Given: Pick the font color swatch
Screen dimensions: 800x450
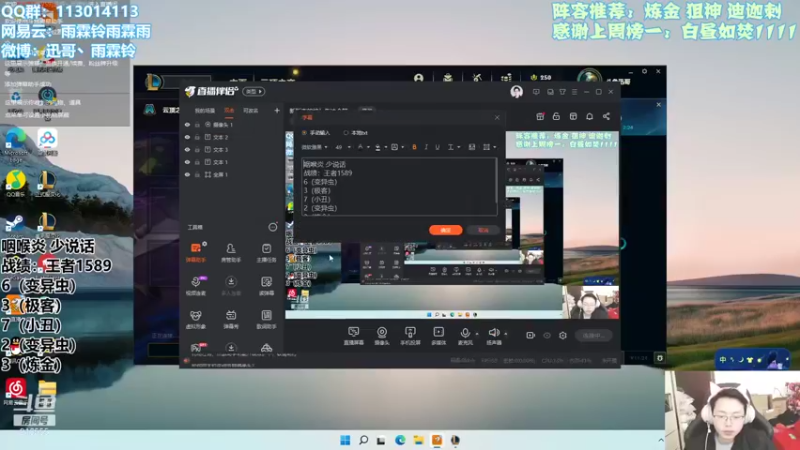Looking at the screenshot, I should 360,147.
